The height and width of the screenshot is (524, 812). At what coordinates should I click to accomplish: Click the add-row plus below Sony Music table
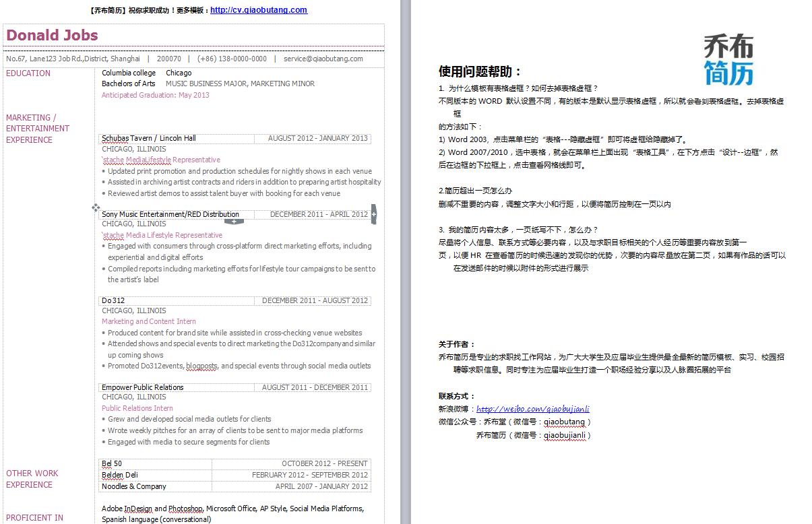[x=234, y=221]
